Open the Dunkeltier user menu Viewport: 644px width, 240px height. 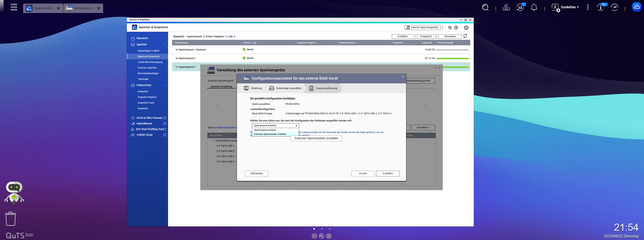click(565, 7)
